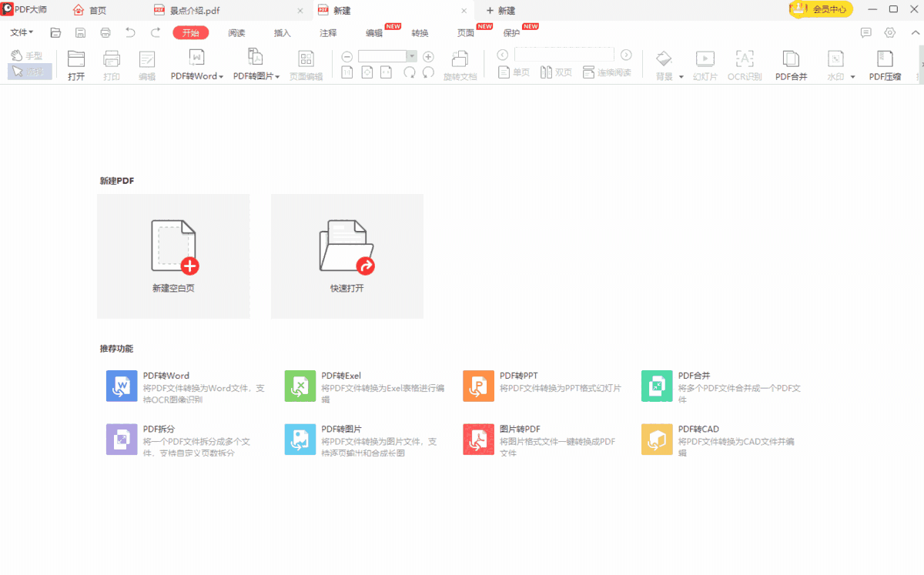
Task: Open the 快速打开 folder icon
Action: click(346, 246)
